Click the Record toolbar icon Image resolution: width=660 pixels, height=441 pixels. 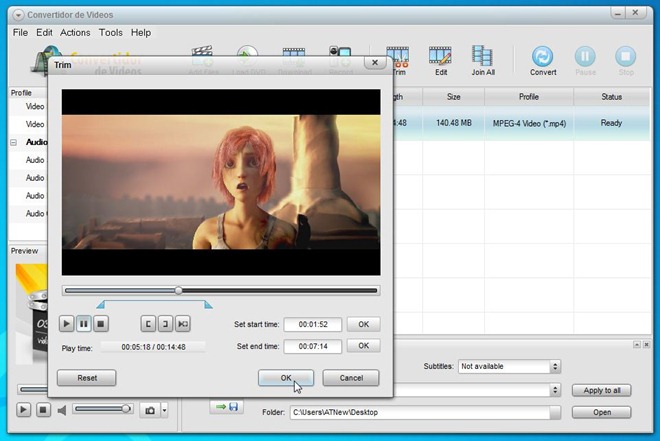point(341,61)
